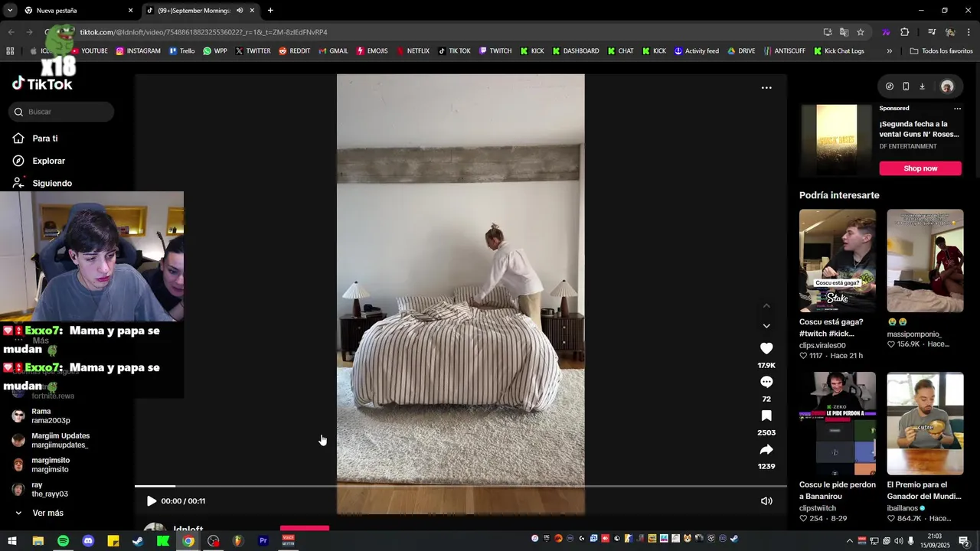This screenshot has width=980, height=551.
Task: Open 'El Premio para el Ganador' thumbnail
Action: (925, 423)
